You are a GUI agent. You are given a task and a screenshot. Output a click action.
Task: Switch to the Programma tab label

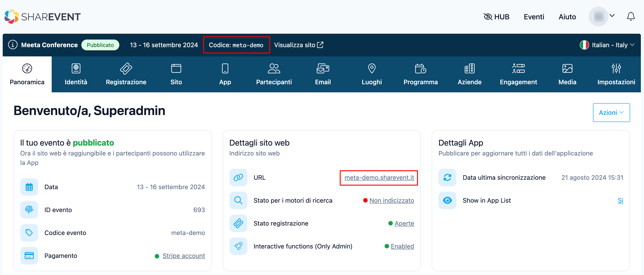(420, 82)
